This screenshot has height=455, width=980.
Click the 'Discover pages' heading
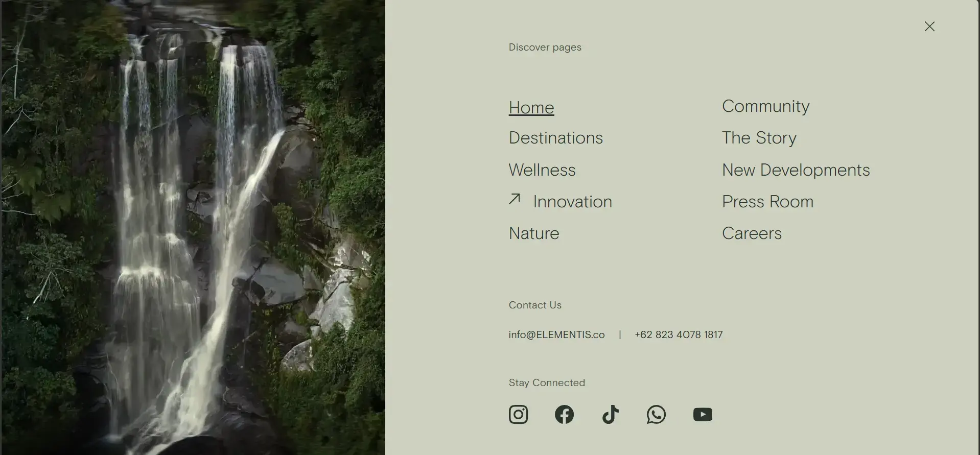coord(545,47)
